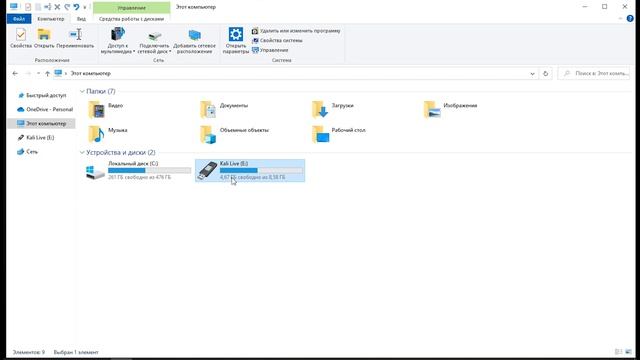This screenshot has height=360, width=640.
Task: Open Kali Live (E:) in the sidebar
Action: [x=36, y=138]
